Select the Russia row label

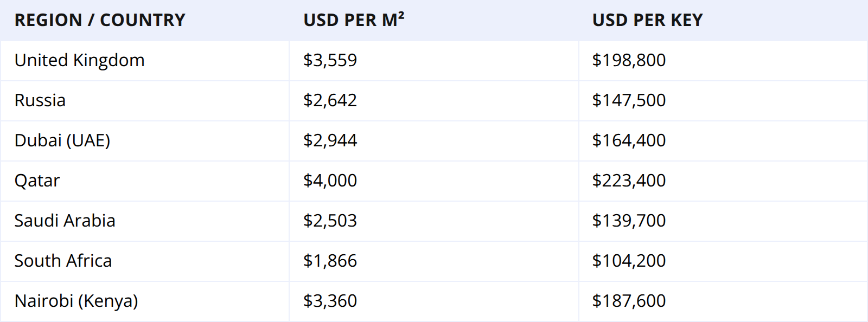40,100
